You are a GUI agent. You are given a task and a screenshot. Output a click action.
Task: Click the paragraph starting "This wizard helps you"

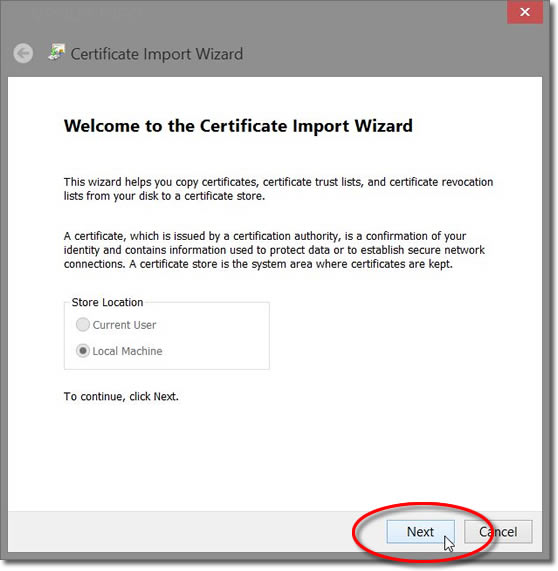pos(278,189)
